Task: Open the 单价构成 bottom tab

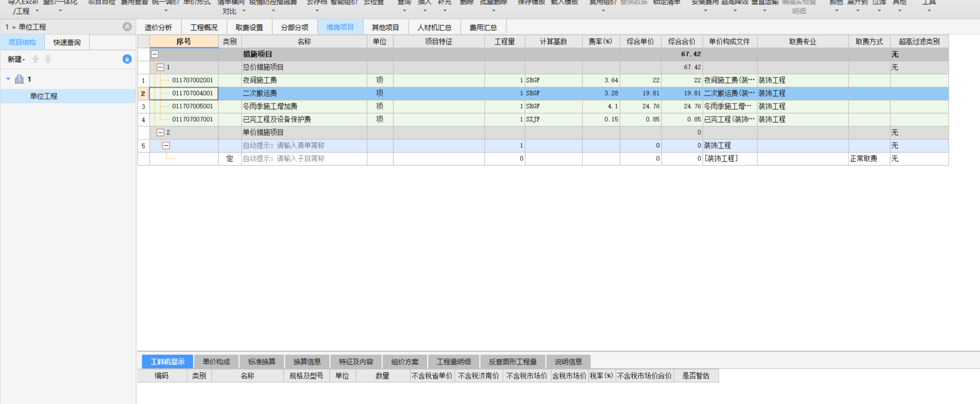Action: tap(217, 362)
